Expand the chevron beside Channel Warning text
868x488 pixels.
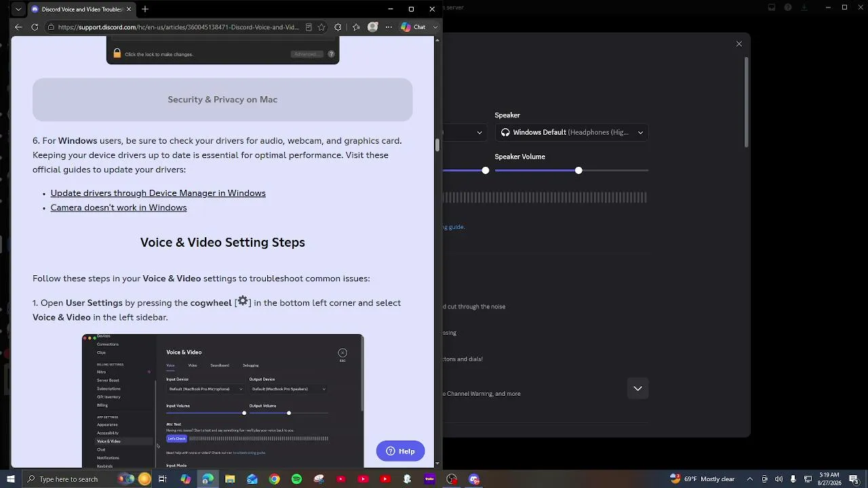(x=637, y=388)
